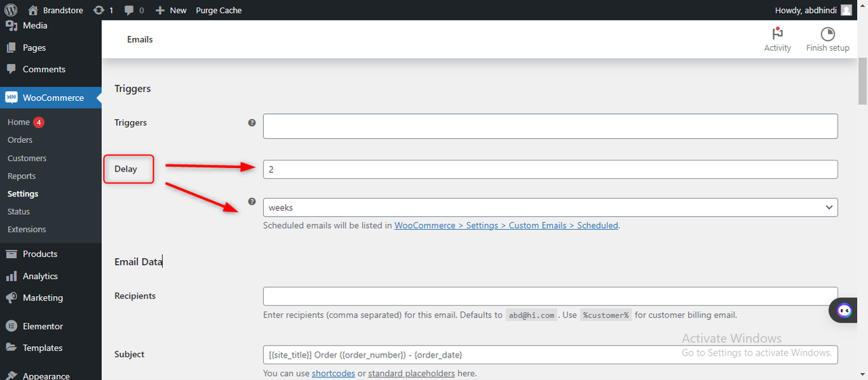The height and width of the screenshot is (380, 868).
Task: Go to WooCommerce Home submenu
Action: point(18,122)
